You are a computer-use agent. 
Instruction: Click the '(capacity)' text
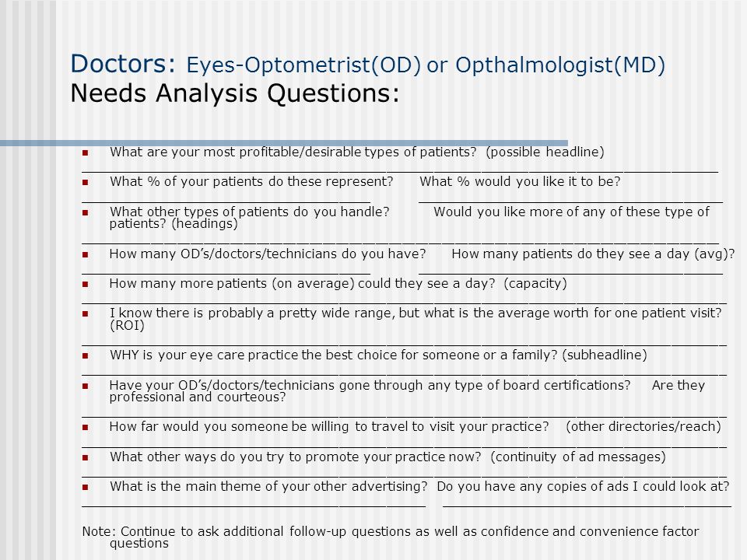(x=535, y=284)
